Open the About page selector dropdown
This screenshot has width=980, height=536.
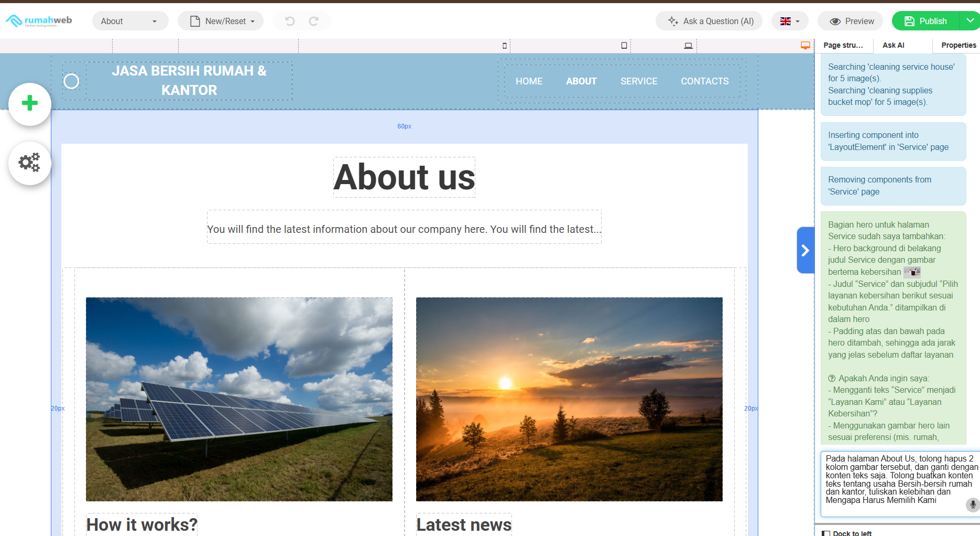[x=130, y=21]
